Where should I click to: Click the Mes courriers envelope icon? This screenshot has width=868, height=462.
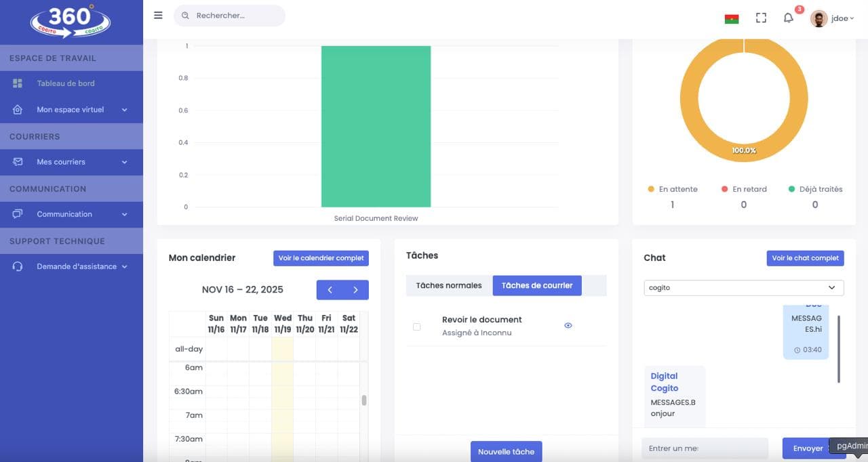pos(18,162)
